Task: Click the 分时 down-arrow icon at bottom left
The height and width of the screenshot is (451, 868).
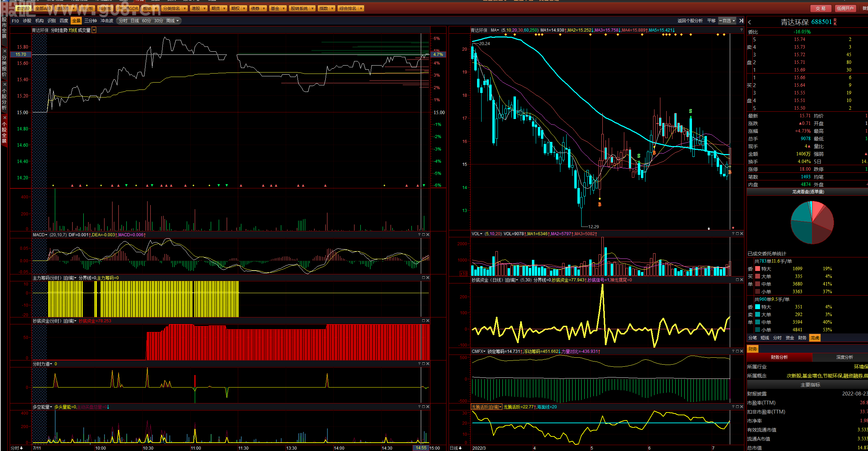Action: click(21, 448)
